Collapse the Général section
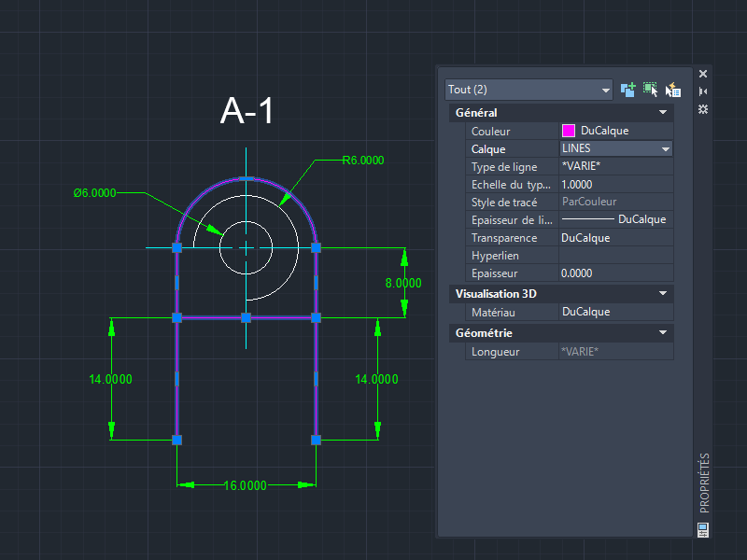This screenshot has height=560, width=747. pos(663,112)
